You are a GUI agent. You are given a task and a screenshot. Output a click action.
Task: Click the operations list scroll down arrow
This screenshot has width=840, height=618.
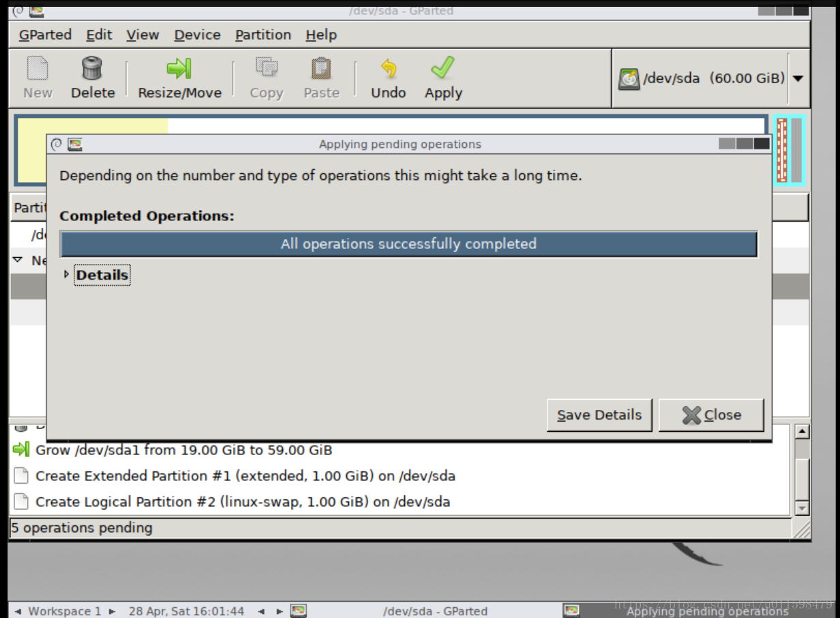click(802, 508)
